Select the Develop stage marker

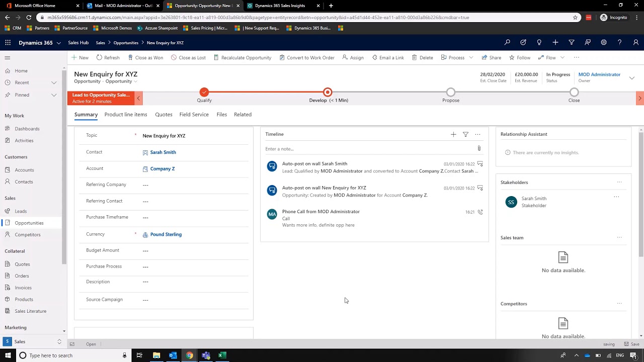[x=328, y=92]
